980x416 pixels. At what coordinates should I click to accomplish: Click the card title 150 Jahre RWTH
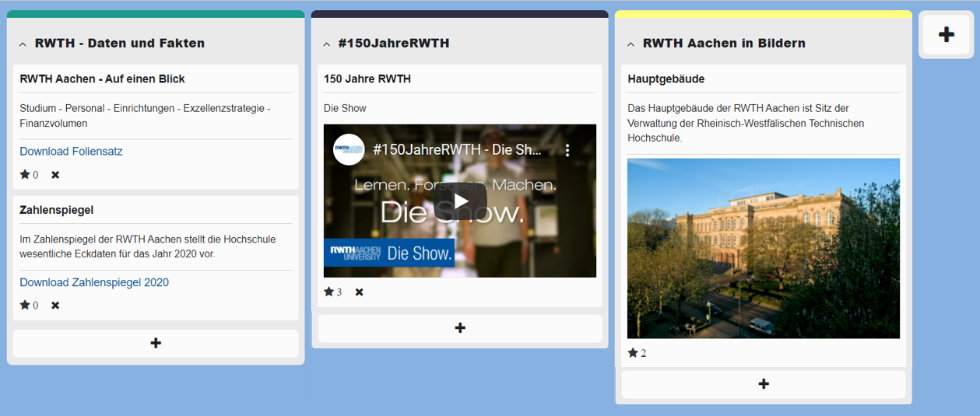[367, 79]
